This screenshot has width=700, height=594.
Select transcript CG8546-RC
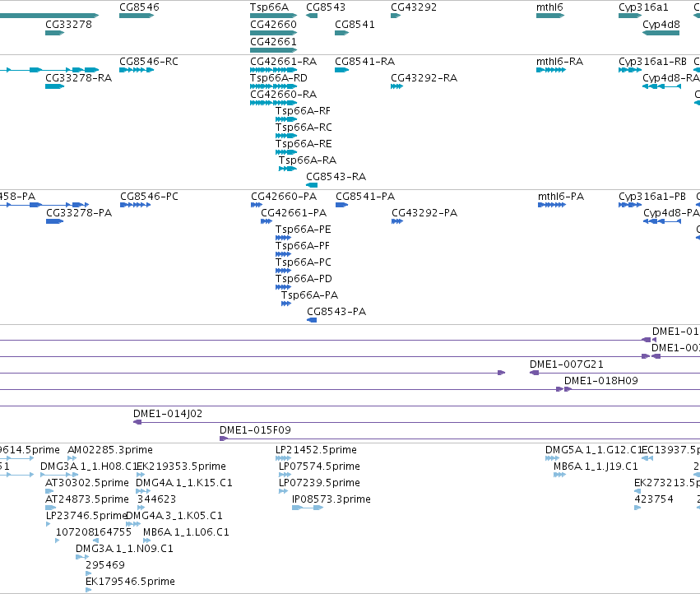tap(137, 70)
